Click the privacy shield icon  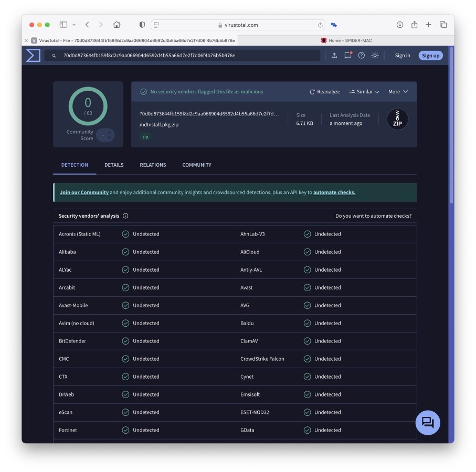coord(142,25)
